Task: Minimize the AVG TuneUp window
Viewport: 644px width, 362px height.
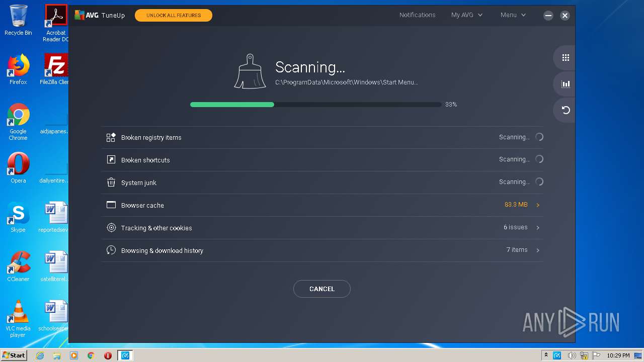Action: pos(548,16)
